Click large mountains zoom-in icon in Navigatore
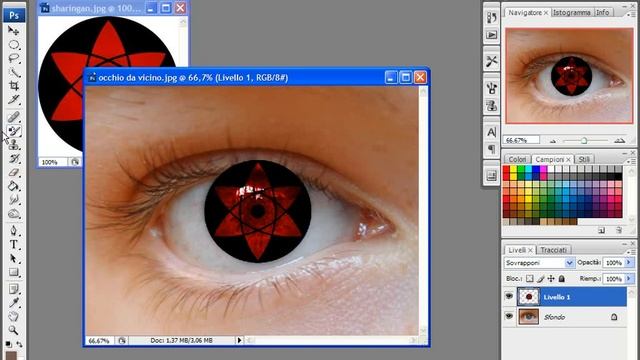640x360 pixels. click(620, 140)
